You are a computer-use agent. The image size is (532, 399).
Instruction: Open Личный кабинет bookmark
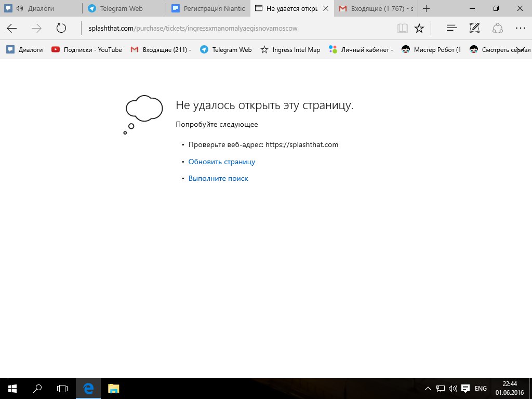pos(361,50)
